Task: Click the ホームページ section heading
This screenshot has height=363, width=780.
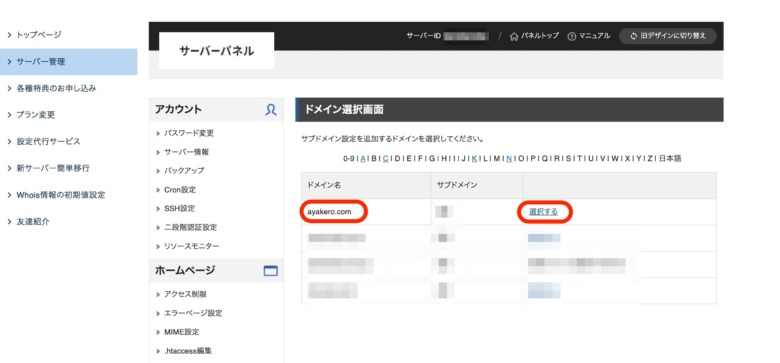Action: (185, 271)
